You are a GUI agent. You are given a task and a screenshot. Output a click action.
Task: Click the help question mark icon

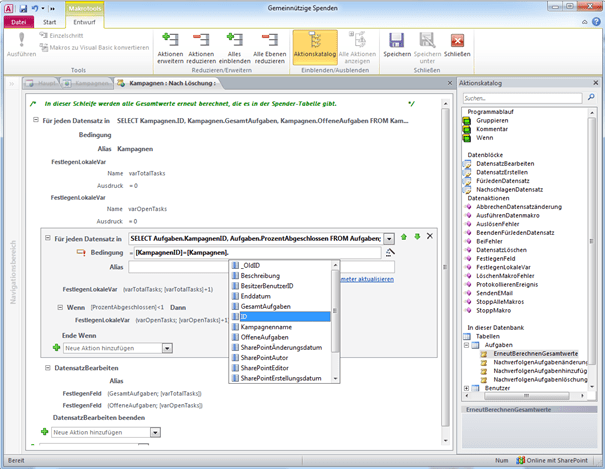(x=597, y=22)
